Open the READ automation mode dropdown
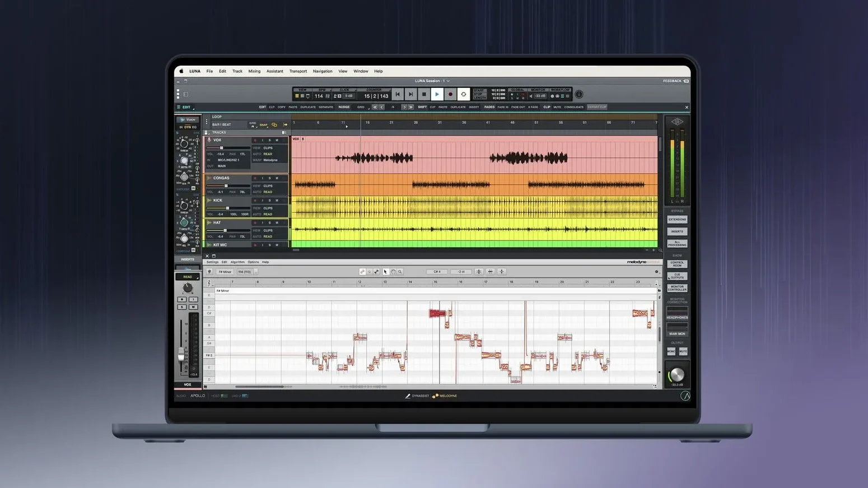Screen dimensions: 868x488 tap(188, 277)
